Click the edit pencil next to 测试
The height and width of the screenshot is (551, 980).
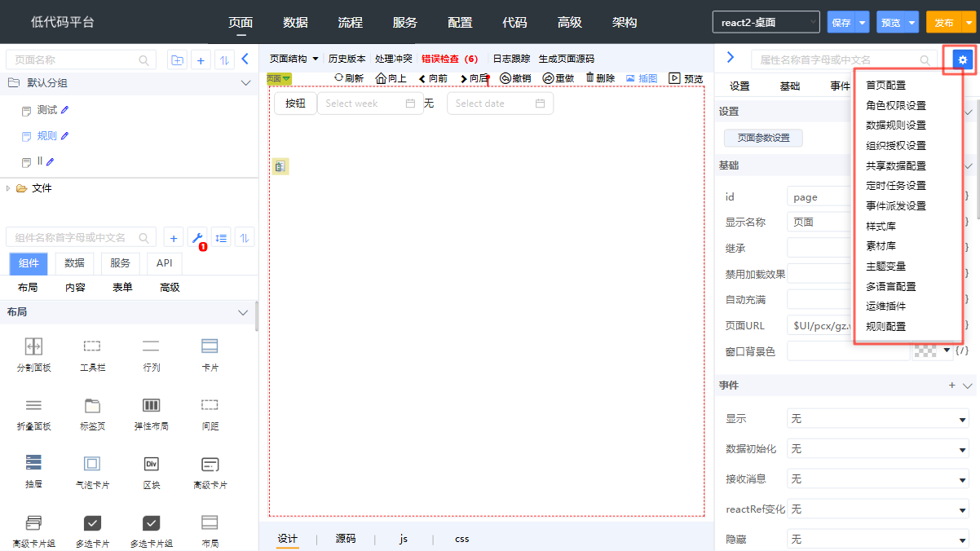pos(65,110)
